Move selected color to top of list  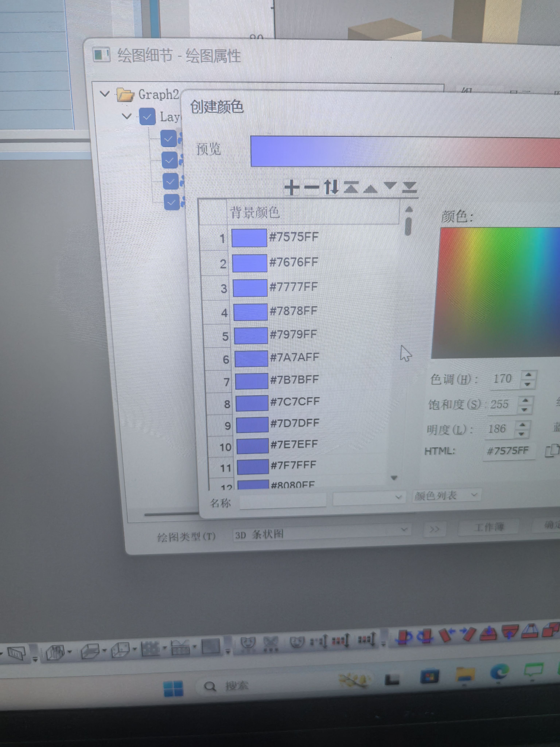click(x=351, y=187)
